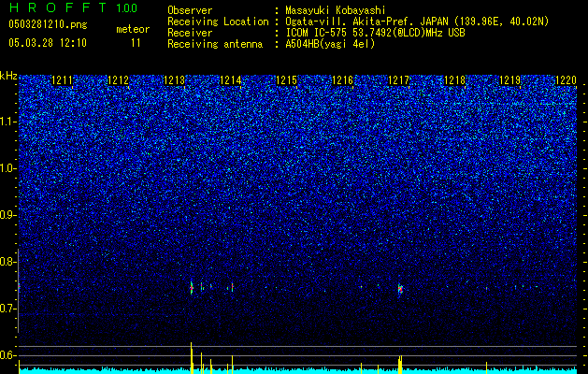Screen dimensions: 588x374
Task: Click the 1220 time marker
Action: (566, 80)
